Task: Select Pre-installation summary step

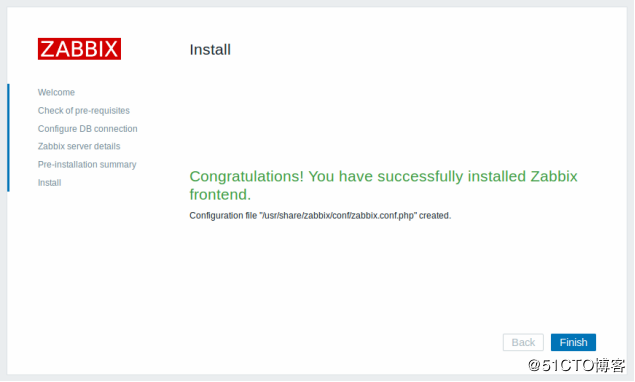Action: (x=87, y=164)
